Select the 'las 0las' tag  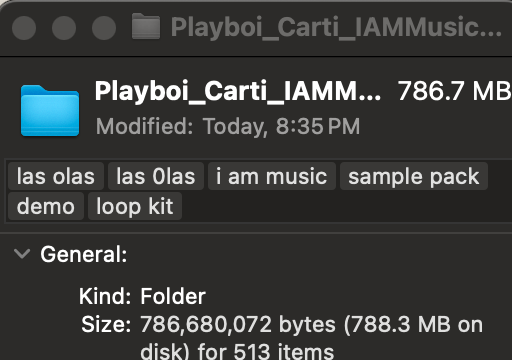coord(156,176)
